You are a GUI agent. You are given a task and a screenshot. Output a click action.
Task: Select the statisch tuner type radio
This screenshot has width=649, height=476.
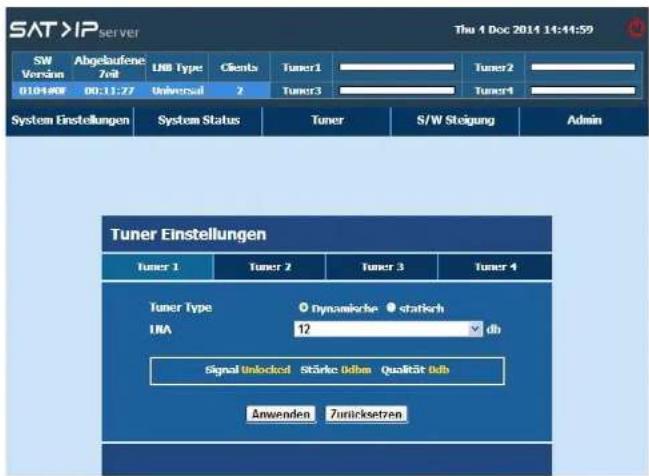pos(391,308)
